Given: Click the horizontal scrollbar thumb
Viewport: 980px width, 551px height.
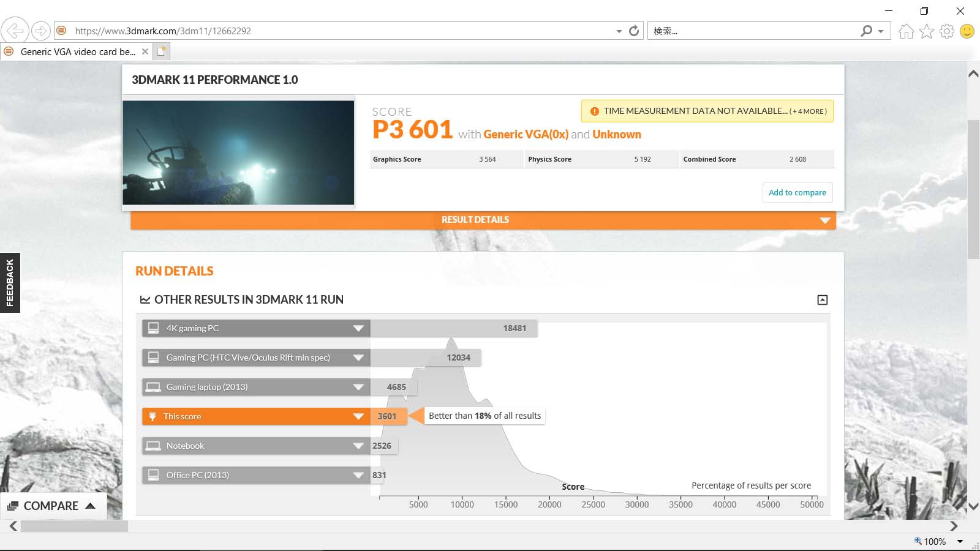Looking at the screenshot, I should click(x=74, y=526).
